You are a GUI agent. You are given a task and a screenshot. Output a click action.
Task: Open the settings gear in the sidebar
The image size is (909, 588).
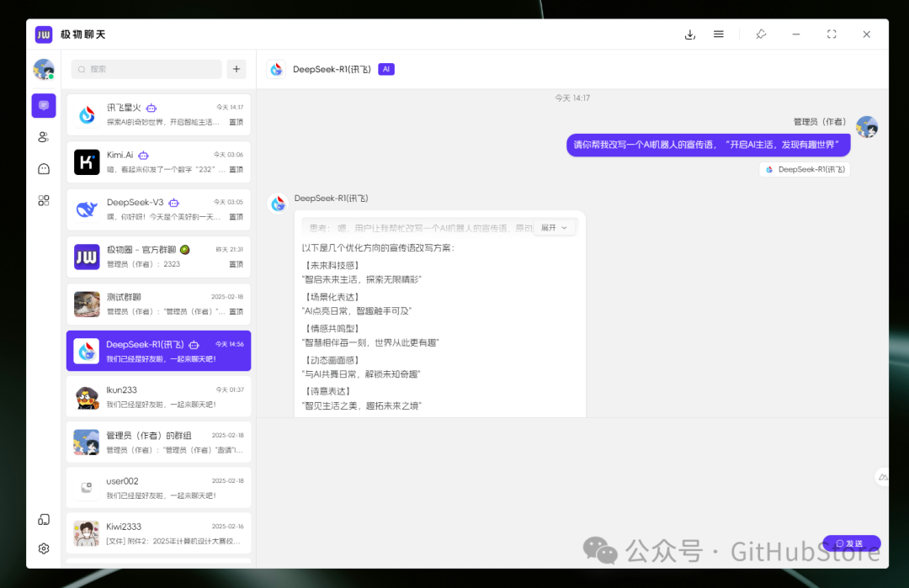(x=44, y=548)
